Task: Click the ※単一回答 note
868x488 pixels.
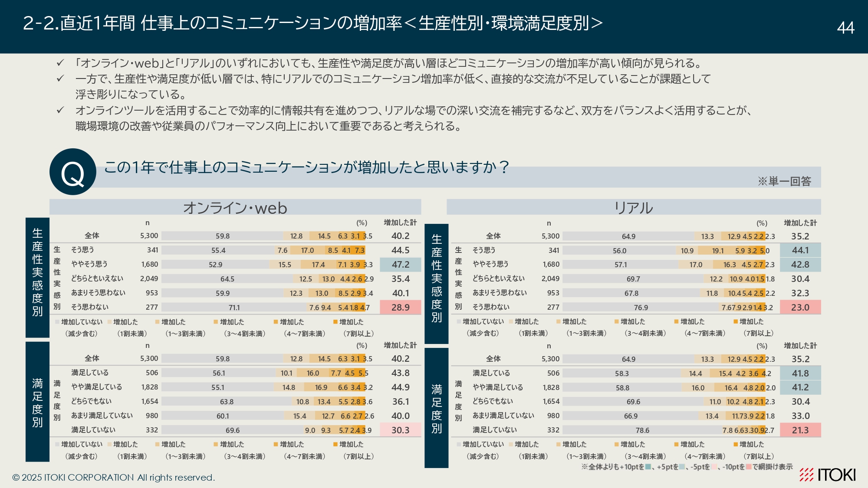Action: click(x=784, y=181)
